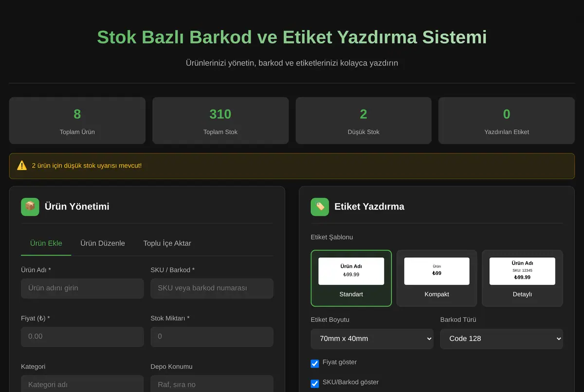584x392 pixels.
Task: Focus the Kategori adı input
Action: click(82, 384)
